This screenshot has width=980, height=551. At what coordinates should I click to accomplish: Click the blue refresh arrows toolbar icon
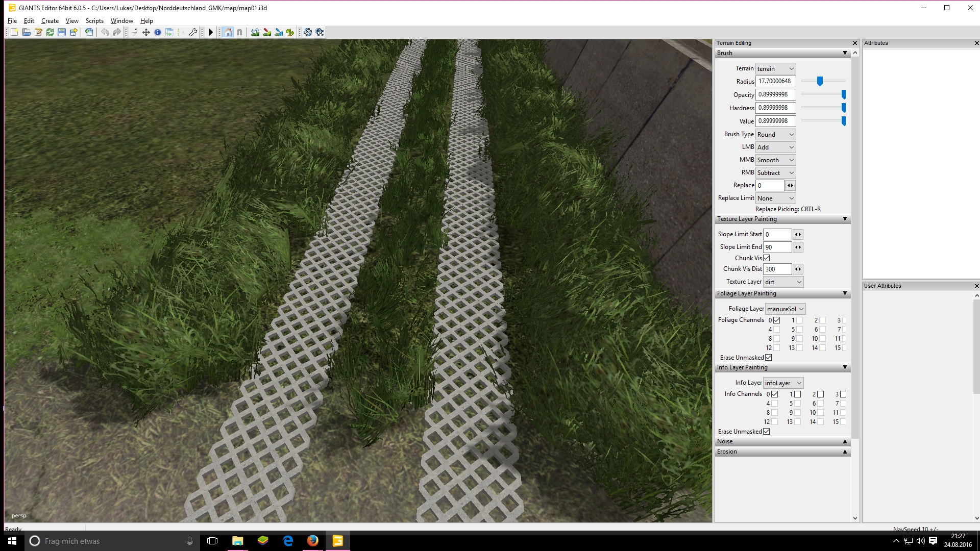(308, 32)
